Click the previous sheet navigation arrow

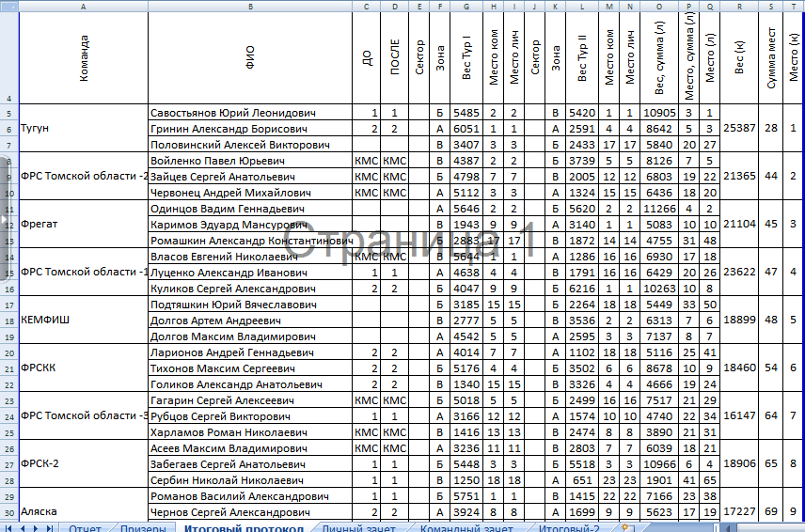coord(22,528)
